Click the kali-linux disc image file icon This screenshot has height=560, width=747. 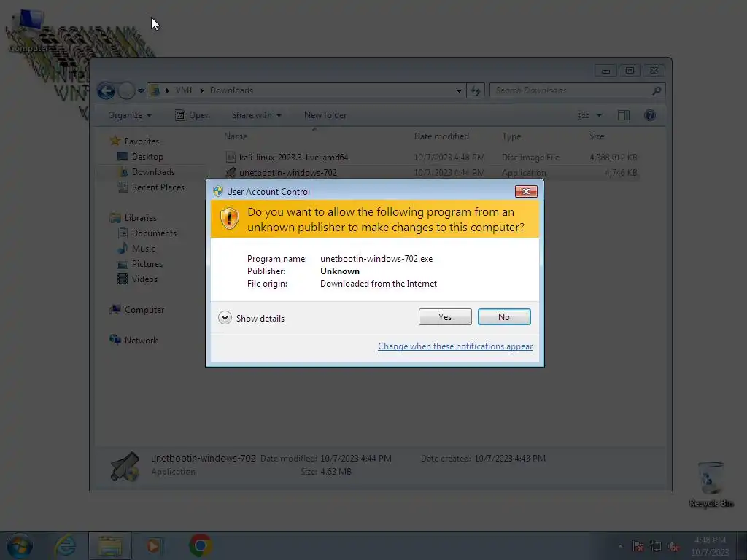(x=231, y=157)
